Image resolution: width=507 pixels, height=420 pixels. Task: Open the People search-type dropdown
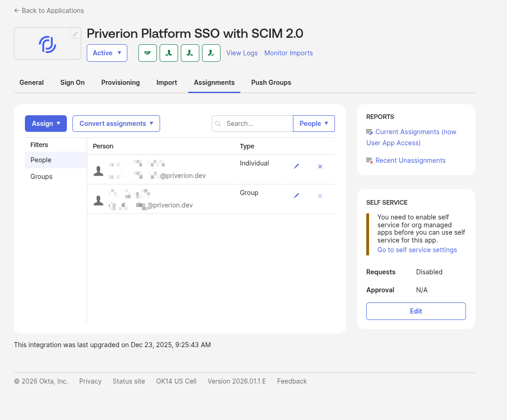(x=314, y=124)
